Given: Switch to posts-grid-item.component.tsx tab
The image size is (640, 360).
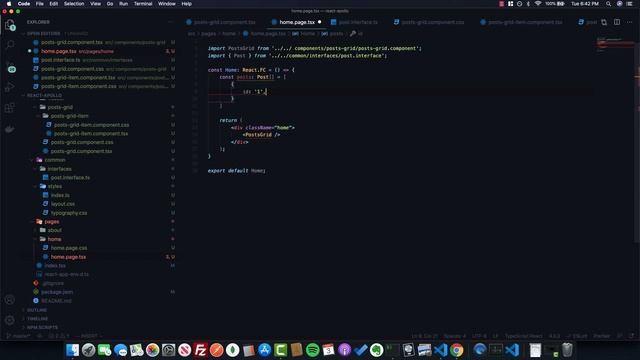Looking at the screenshot, I should point(521,22).
